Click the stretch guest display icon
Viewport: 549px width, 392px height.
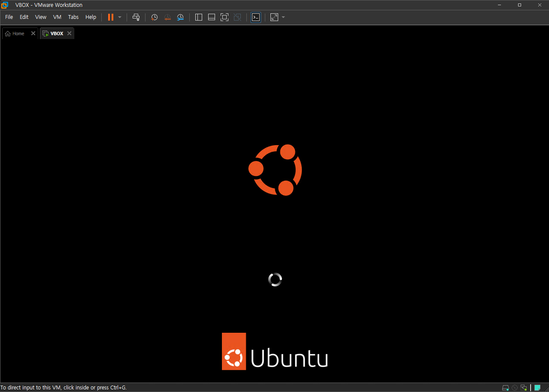[274, 17]
